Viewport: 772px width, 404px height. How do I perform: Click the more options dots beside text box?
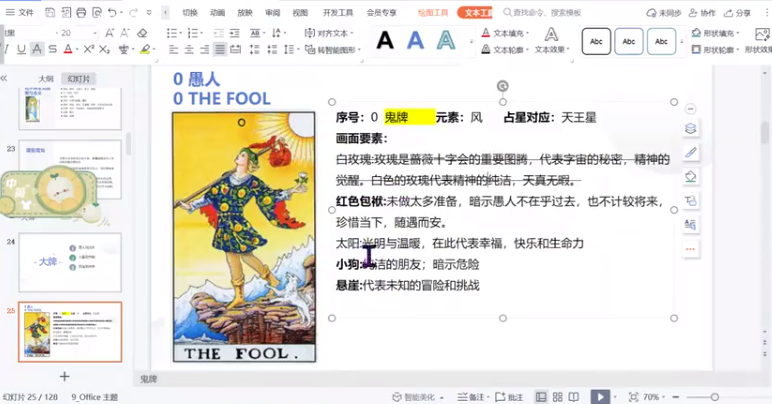point(690,249)
